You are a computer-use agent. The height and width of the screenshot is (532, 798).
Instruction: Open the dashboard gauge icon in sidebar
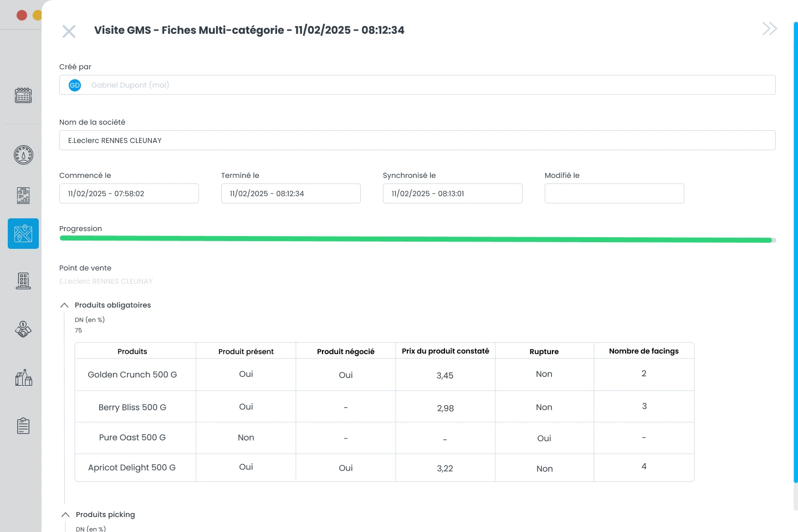click(x=23, y=155)
